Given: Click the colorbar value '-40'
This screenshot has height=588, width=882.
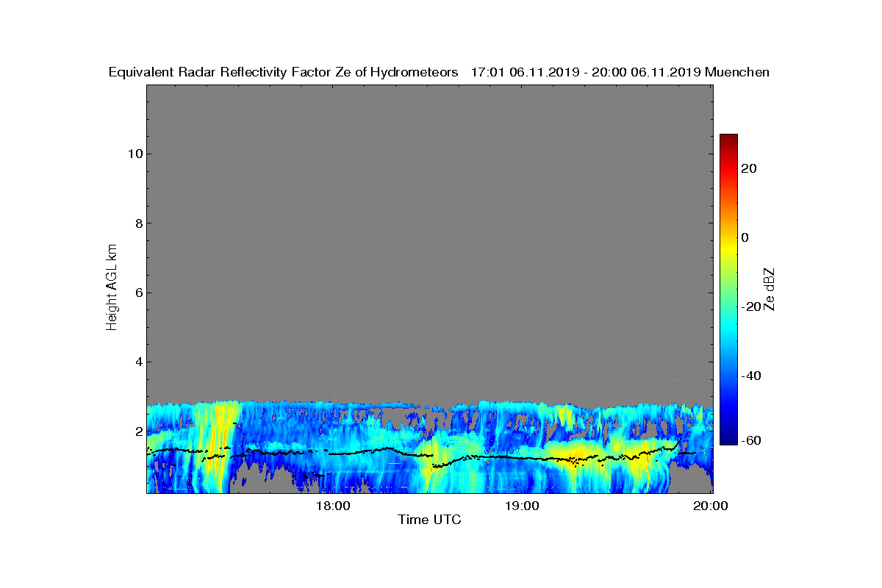Looking at the screenshot, I should click(x=751, y=376).
